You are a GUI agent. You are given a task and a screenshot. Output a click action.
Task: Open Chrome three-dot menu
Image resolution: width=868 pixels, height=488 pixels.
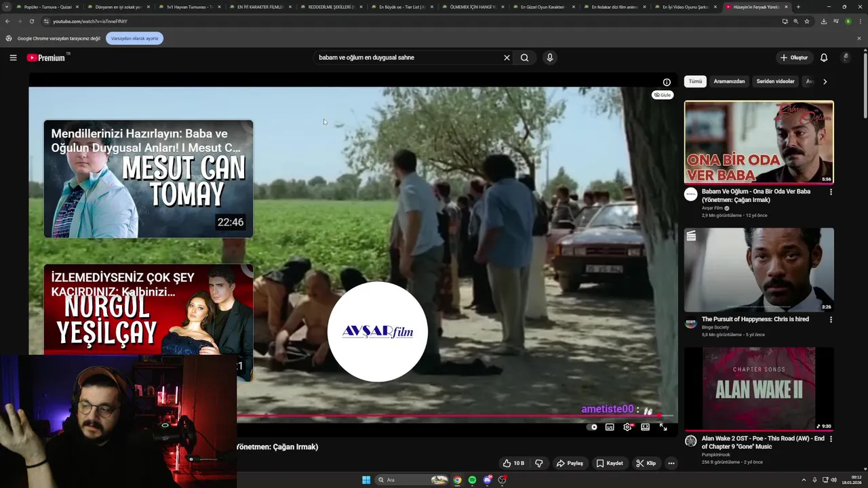(859, 21)
